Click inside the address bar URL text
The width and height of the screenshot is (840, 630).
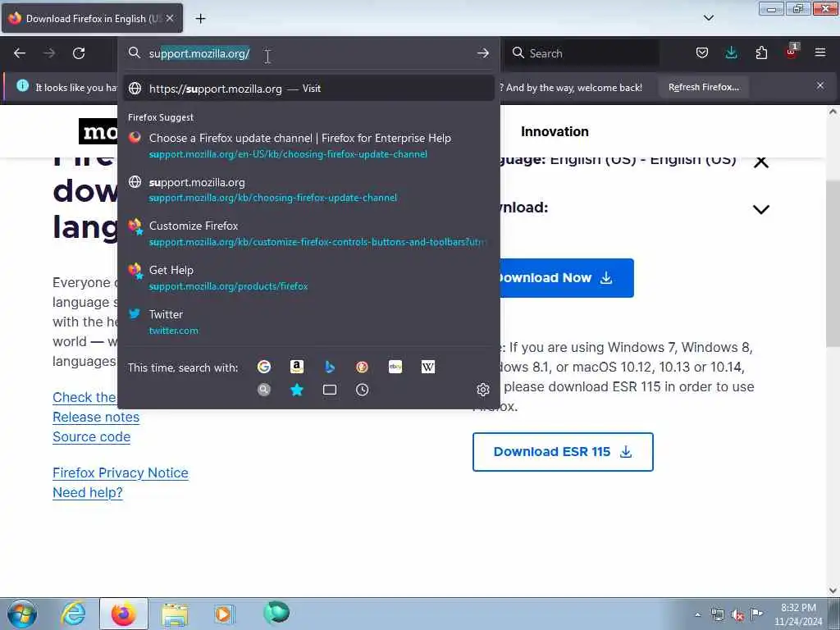[199, 53]
